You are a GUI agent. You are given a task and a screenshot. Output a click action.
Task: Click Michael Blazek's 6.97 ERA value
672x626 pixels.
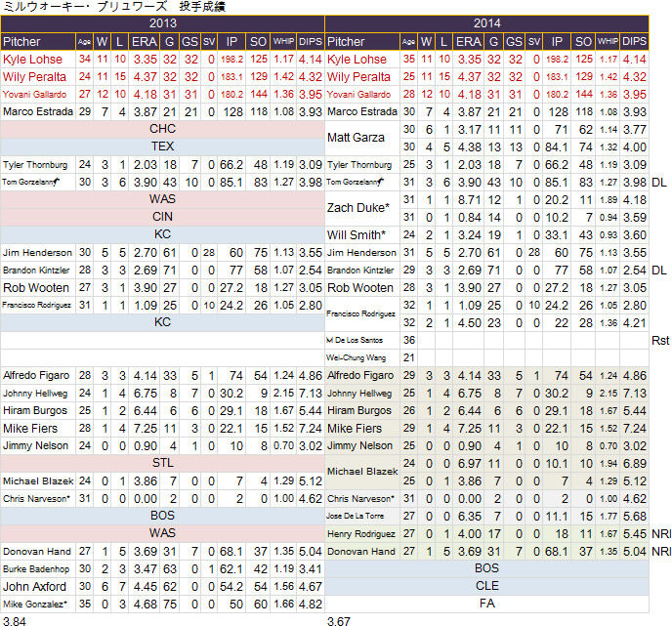tap(469, 464)
